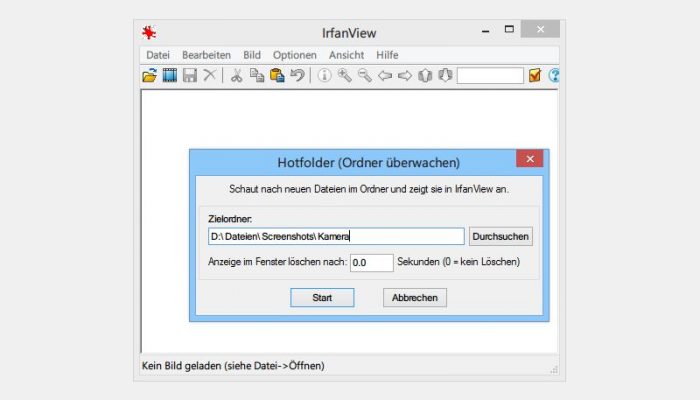Close the Hotfolder dialog
Screen dimensions: 700x400
pos(530,158)
